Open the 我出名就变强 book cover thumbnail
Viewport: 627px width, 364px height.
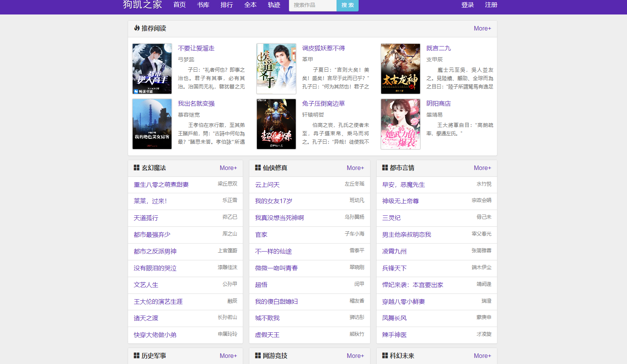click(152, 124)
